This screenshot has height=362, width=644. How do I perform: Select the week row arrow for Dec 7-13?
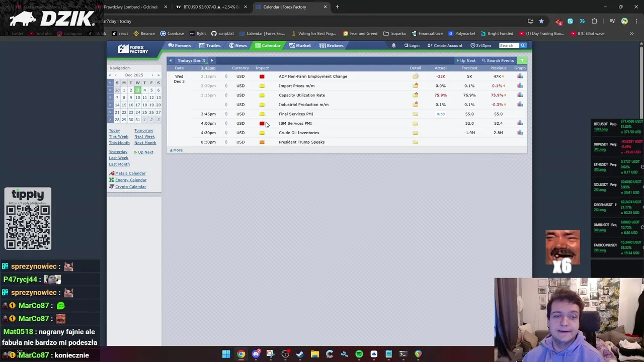tap(110, 98)
